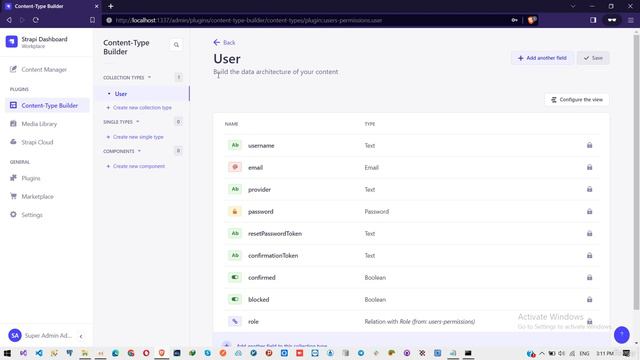Open the browser hamburger menu
The width and height of the screenshot is (640, 360).
point(631,20)
